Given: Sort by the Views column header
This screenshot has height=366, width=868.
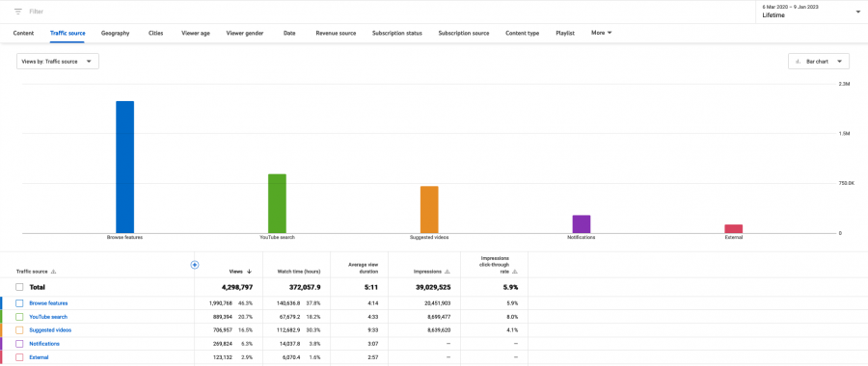Looking at the screenshot, I should pyautogui.click(x=236, y=272).
